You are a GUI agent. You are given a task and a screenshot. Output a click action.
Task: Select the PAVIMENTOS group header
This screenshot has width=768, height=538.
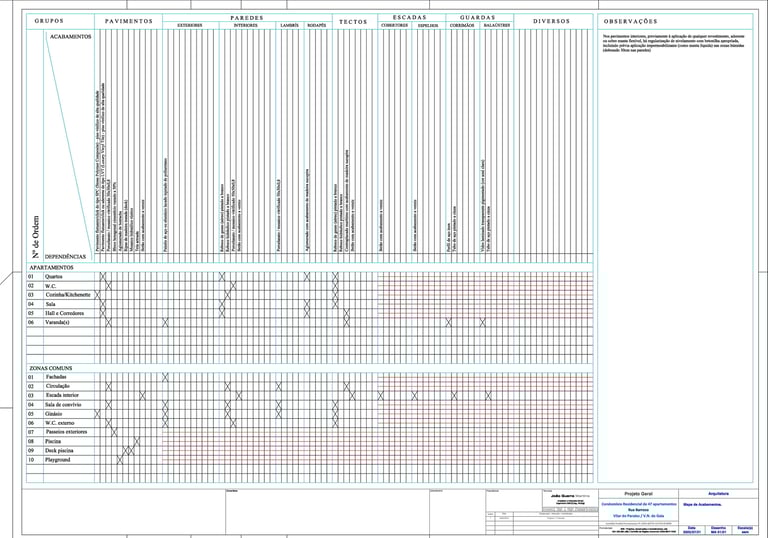pyautogui.click(x=129, y=22)
